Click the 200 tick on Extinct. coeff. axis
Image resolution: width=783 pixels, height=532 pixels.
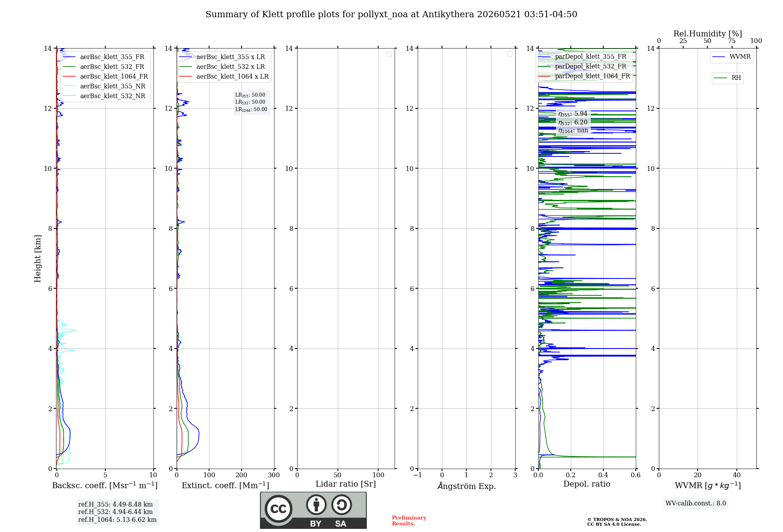(242, 475)
